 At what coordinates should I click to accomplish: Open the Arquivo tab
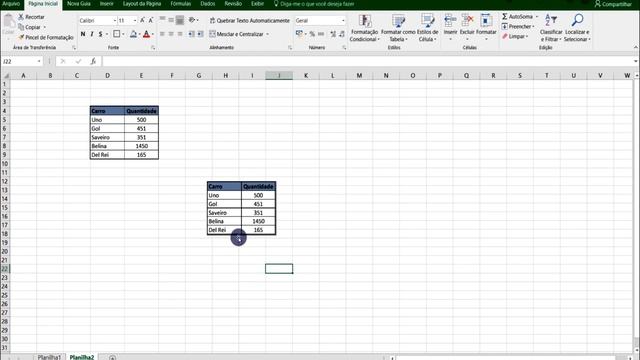[x=11, y=4]
